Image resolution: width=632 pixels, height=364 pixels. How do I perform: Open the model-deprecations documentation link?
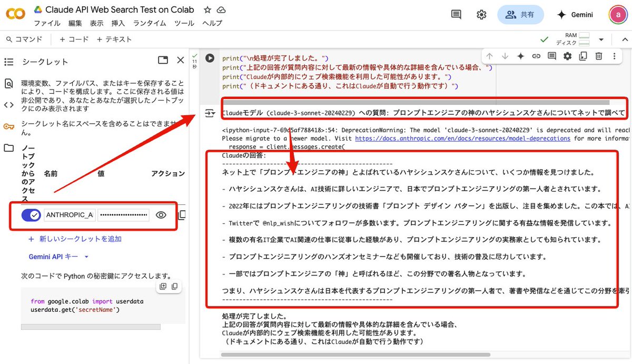click(462, 139)
